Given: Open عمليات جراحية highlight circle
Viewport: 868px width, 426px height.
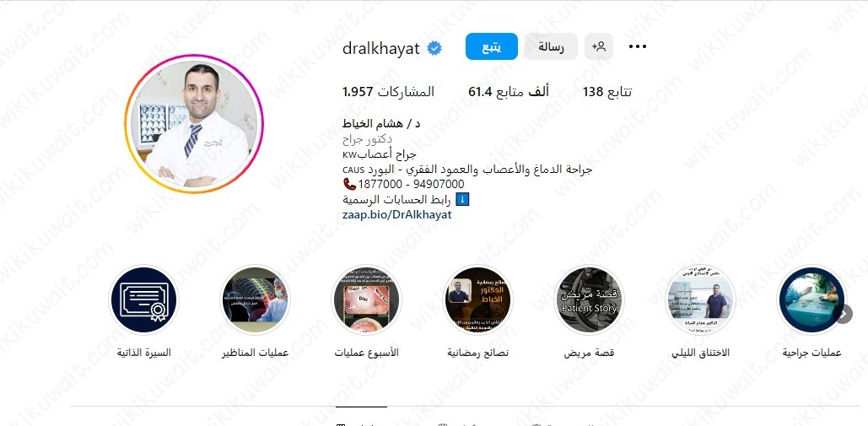Looking at the screenshot, I should coord(811,299).
